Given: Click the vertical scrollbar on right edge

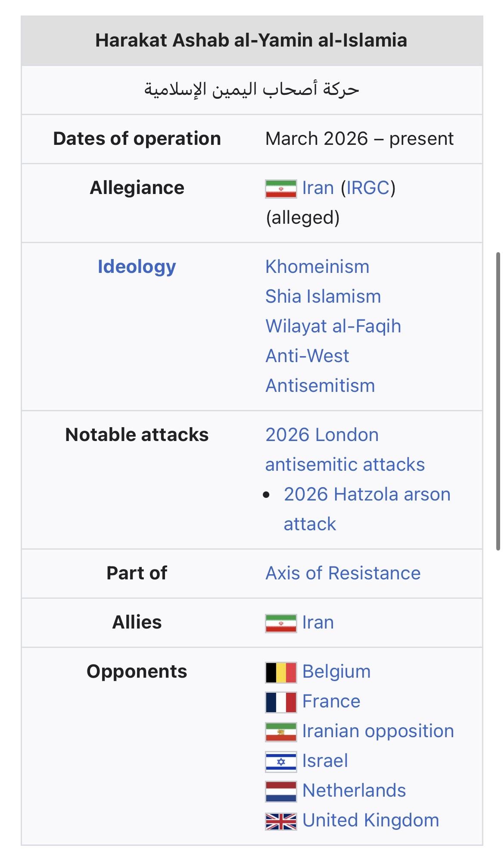Looking at the screenshot, I should tap(498, 401).
